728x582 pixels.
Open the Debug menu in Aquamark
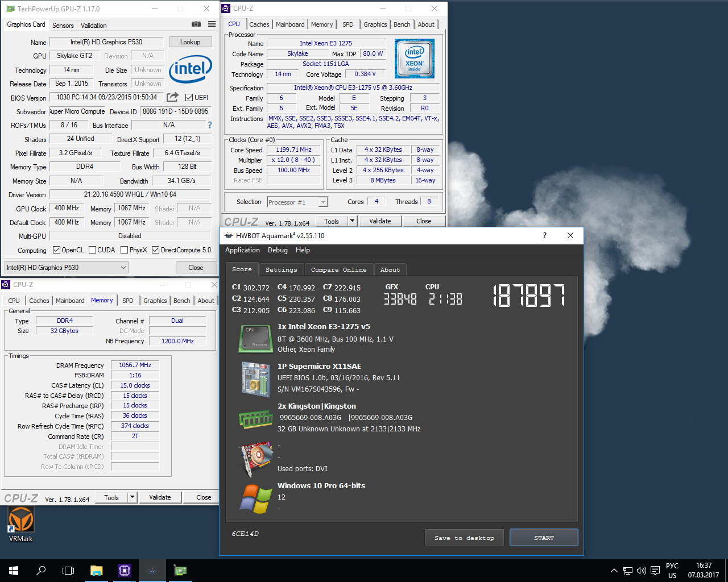(x=278, y=250)
